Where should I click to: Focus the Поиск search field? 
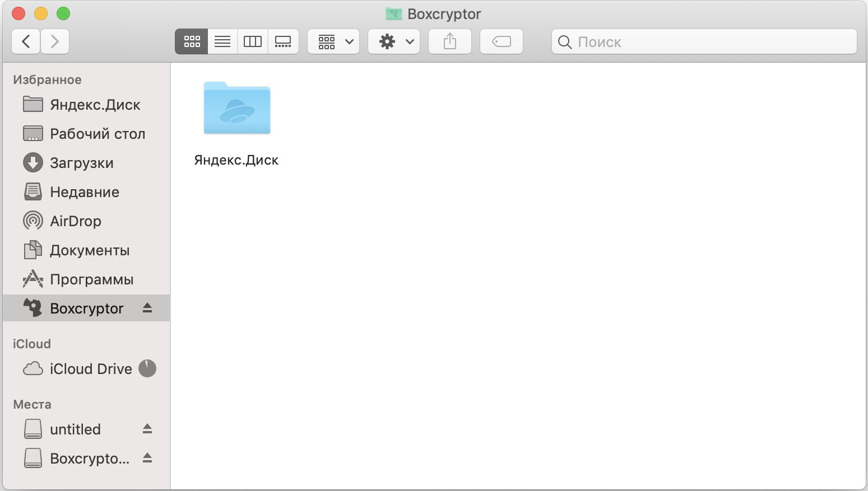click(704, 41)
